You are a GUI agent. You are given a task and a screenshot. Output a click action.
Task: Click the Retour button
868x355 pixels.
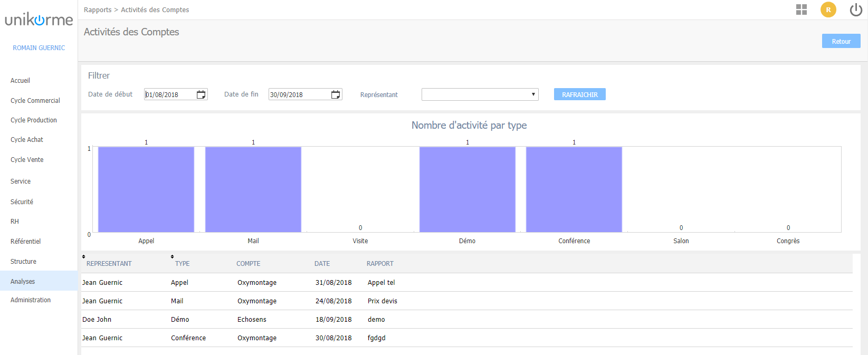[x=841, y=41]
